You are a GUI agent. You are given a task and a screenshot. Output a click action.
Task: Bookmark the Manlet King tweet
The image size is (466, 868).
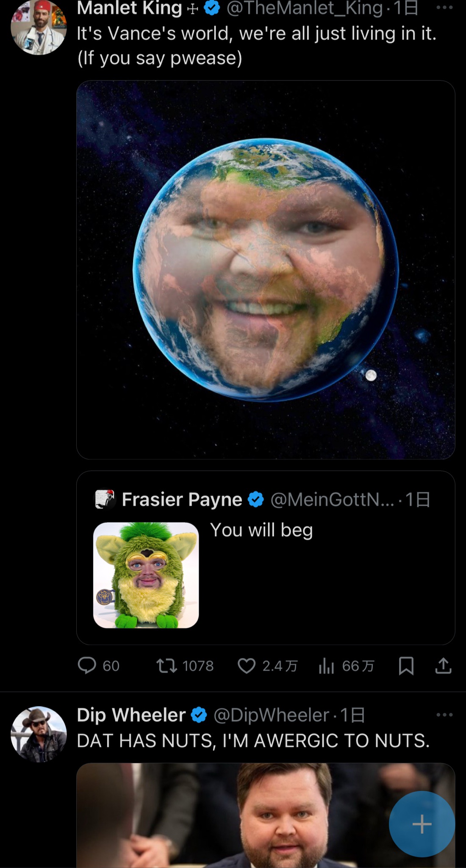[x=406, y=665]
